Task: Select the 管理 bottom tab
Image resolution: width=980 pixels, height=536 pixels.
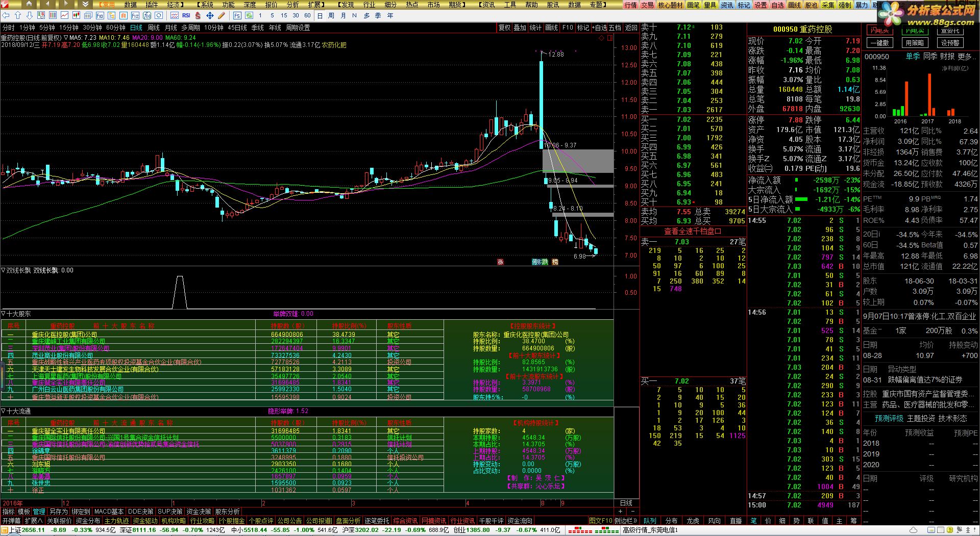Action: tap(39, 512)
